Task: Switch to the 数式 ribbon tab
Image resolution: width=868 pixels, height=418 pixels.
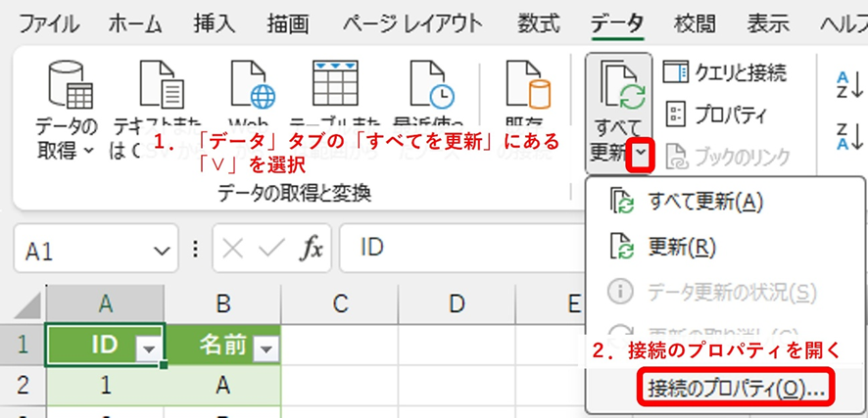Action: click(538, 22)
